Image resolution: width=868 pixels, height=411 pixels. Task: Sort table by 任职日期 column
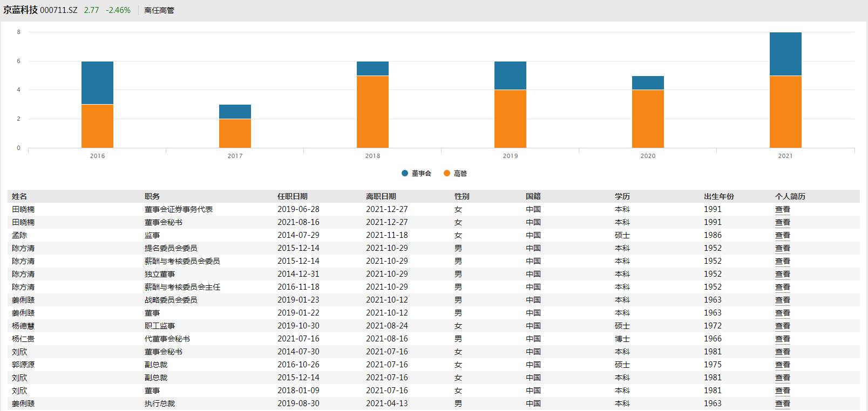(293, 196)
